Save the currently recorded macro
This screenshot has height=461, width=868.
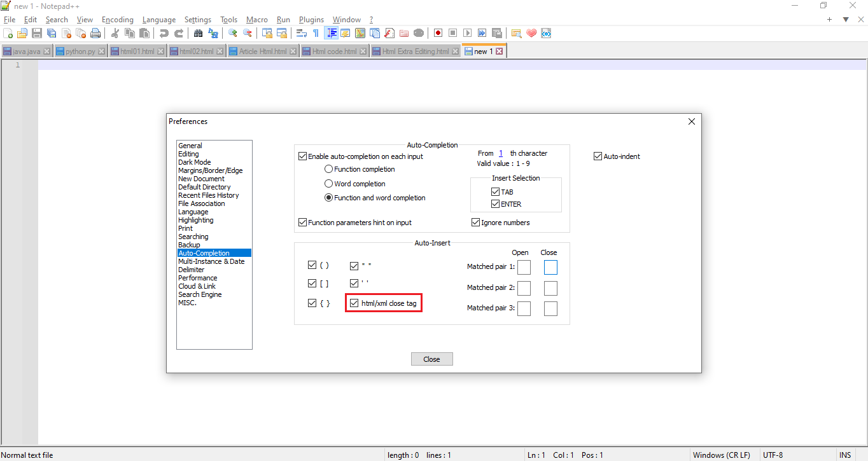pos(497,33)
